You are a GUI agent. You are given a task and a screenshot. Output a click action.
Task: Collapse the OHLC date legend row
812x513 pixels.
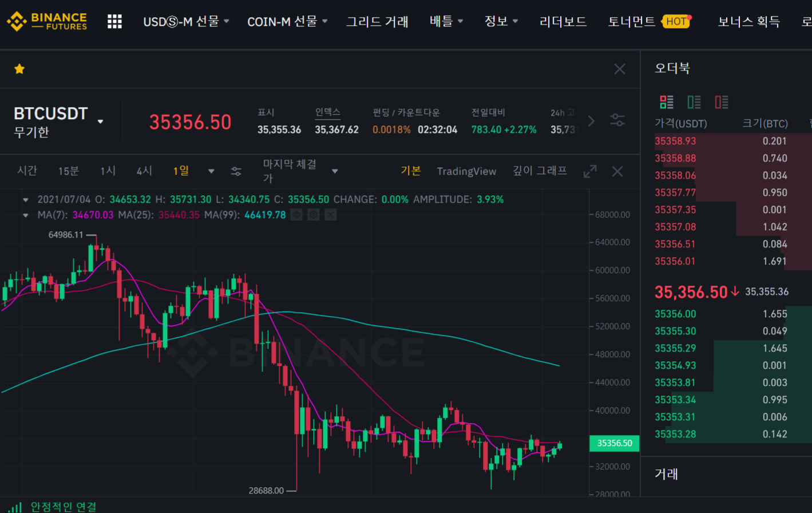[26, 200]
